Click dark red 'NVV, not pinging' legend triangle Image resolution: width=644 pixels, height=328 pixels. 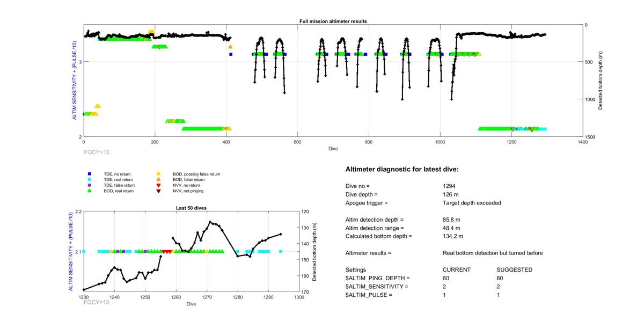[159, 191]
